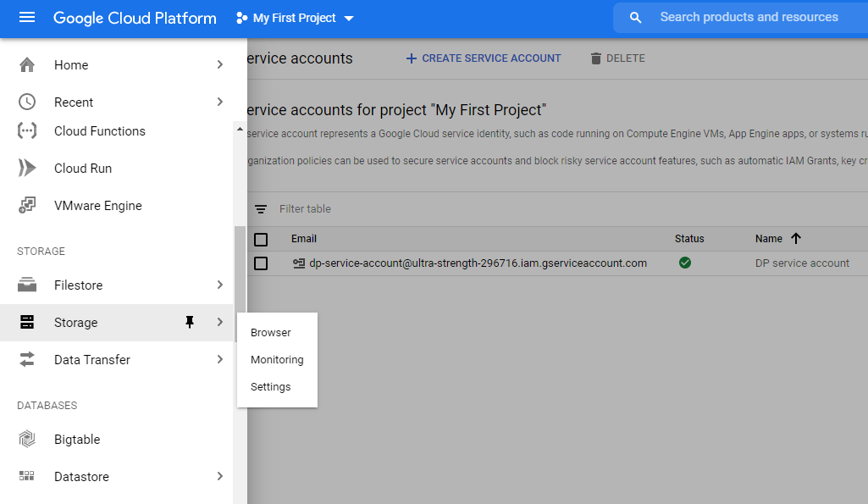
Task: Expand the Datastore submenu chevron
Action: 220,476
